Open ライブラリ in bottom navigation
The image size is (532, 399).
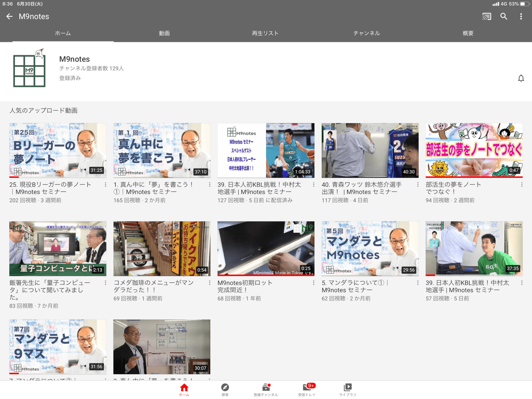click(x=348, y=390)
